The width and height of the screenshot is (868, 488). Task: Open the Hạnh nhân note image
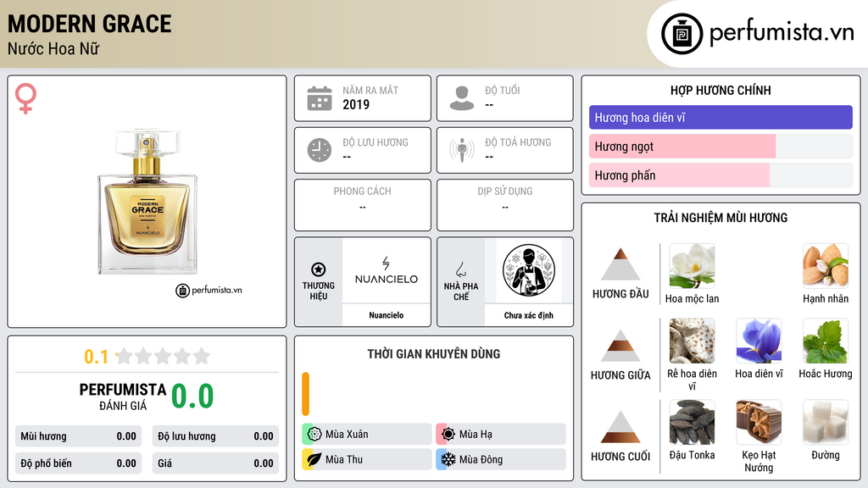[826, 266]
